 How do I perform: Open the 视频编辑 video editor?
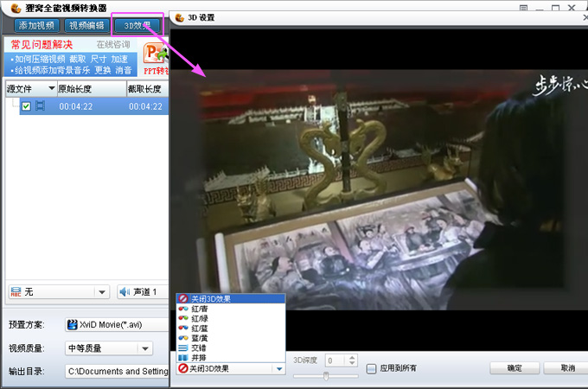point(86,25)
